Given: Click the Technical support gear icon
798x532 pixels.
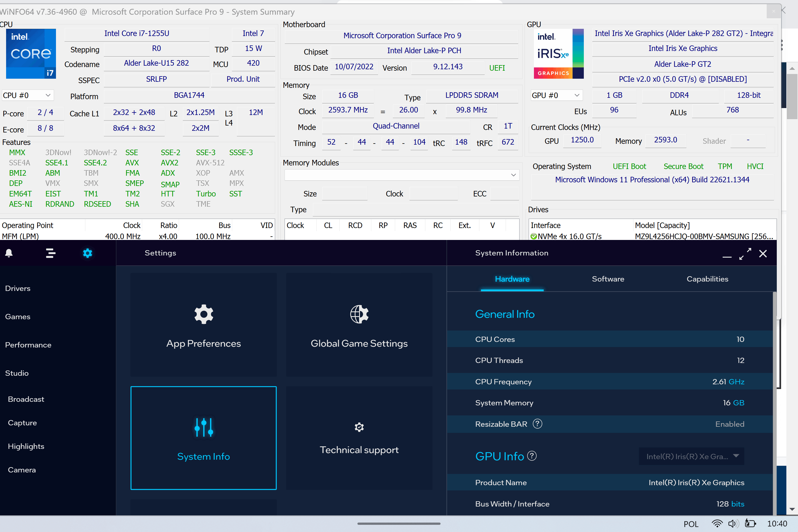Looking at the screenshot, I should point(359,427).
